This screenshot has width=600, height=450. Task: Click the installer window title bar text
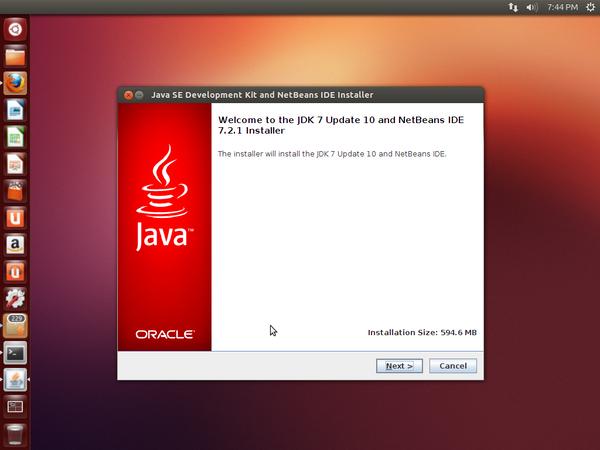click(x=262, y=95)
